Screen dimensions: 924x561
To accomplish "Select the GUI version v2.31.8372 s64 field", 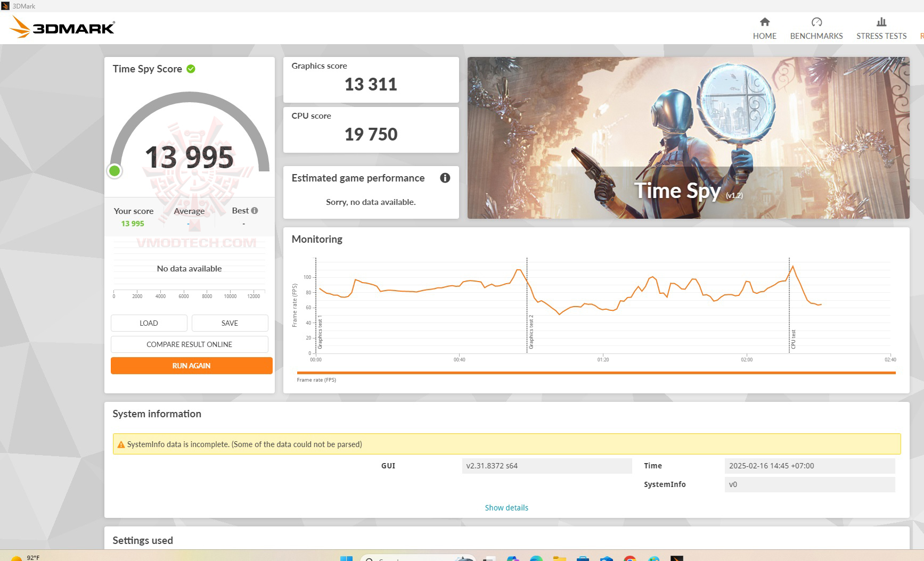I will [547, 466].
